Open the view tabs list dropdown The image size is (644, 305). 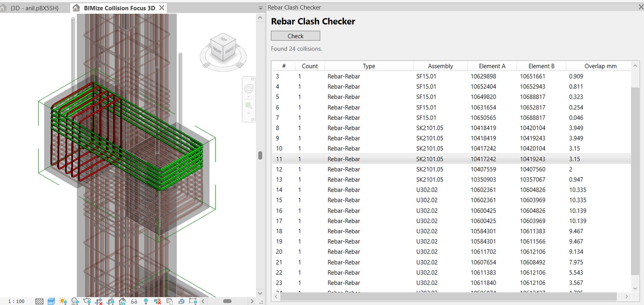261,8
